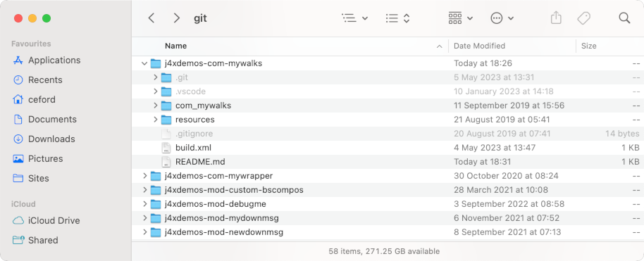Select the build.xml file name

(x=194, y=148)
